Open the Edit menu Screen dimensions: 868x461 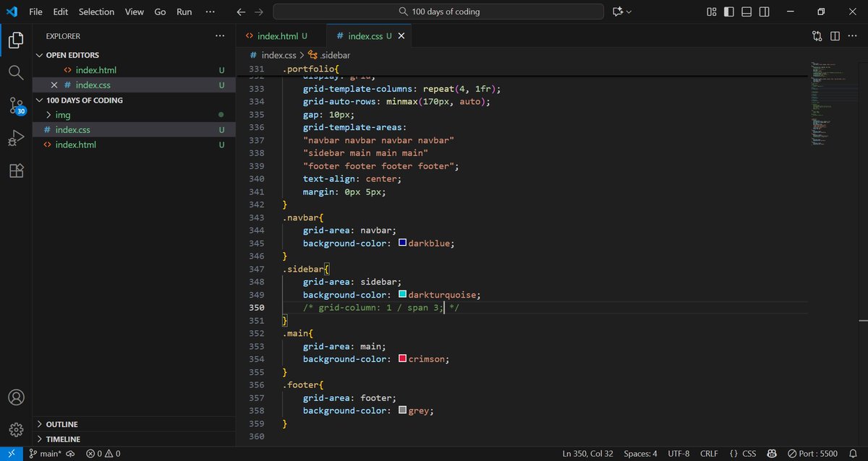[x=61, y=12]
